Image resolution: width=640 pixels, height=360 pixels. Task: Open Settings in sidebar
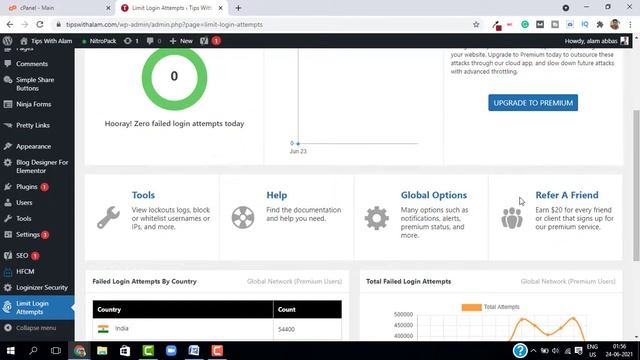pos(28,234)
